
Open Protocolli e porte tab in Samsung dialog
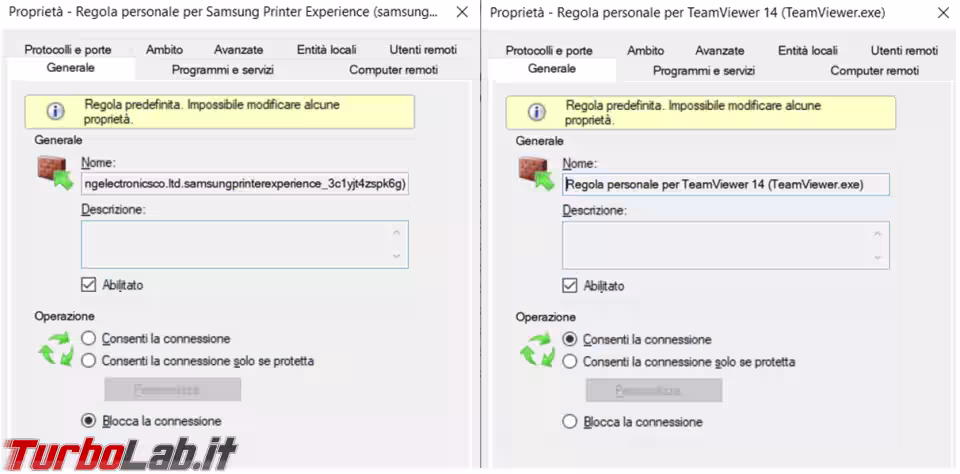68,50
